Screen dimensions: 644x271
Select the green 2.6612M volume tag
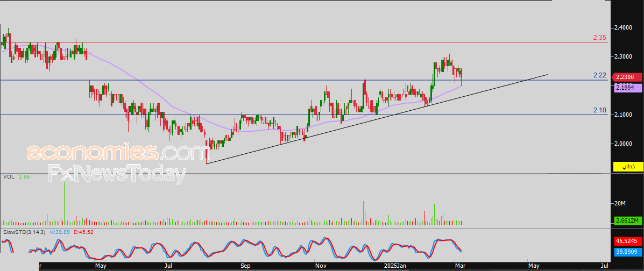(x=628, y=221)
